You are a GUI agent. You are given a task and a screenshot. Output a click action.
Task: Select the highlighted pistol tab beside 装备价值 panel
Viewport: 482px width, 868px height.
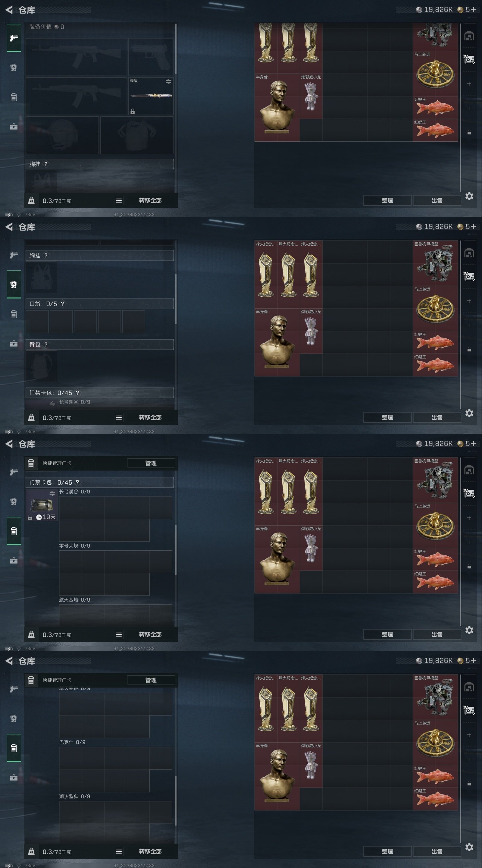click(x=14, y=38)
